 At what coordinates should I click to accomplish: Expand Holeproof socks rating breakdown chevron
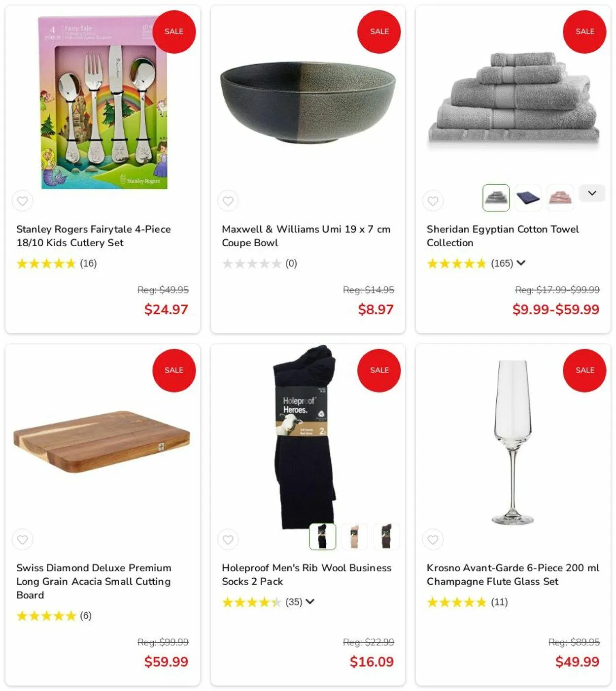(x=310, y=601)
